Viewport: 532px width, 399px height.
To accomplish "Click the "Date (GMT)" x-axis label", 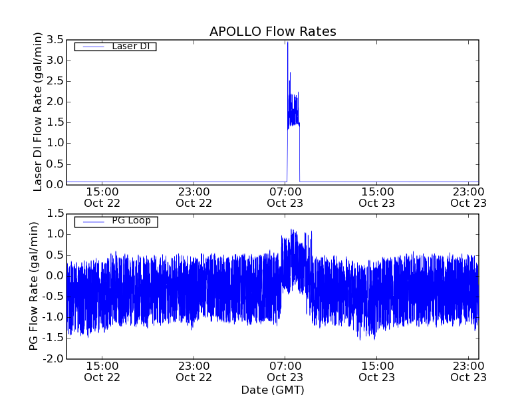I will (273, 390).
